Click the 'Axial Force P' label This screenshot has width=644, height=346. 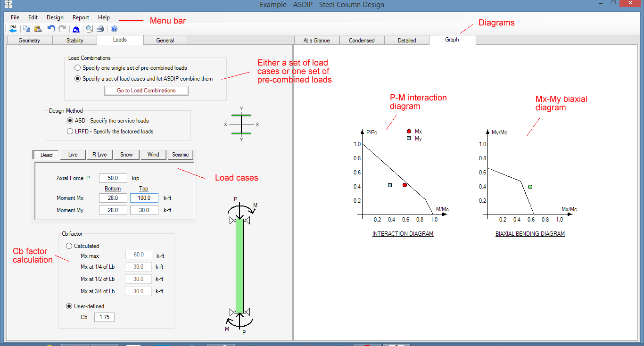(x=73, y=178)
